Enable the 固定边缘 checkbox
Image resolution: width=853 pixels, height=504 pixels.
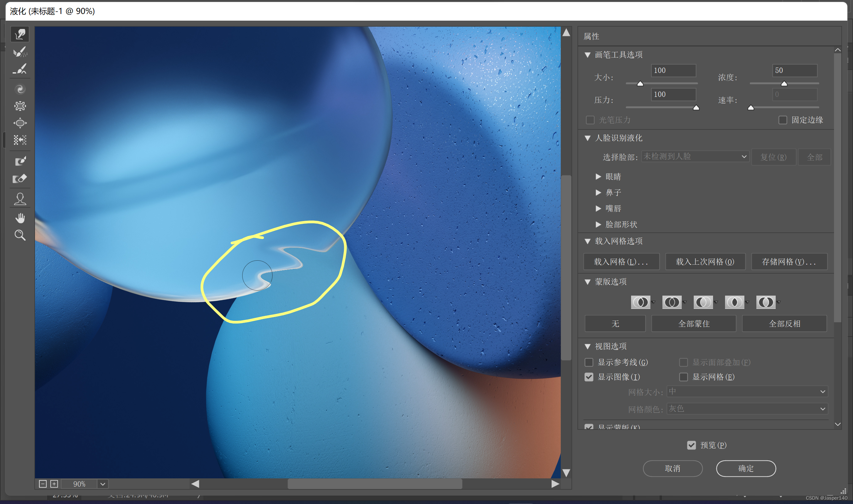(x=783, y=120)
